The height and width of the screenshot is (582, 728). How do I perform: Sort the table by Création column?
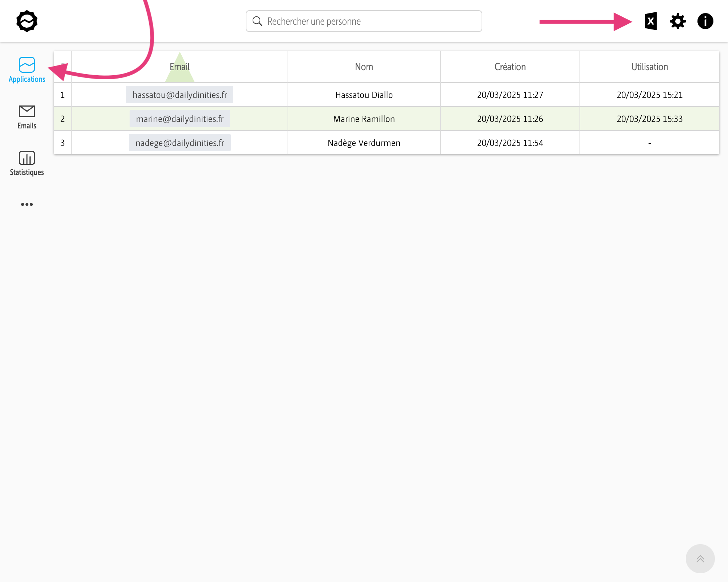[x=510, y=67]
